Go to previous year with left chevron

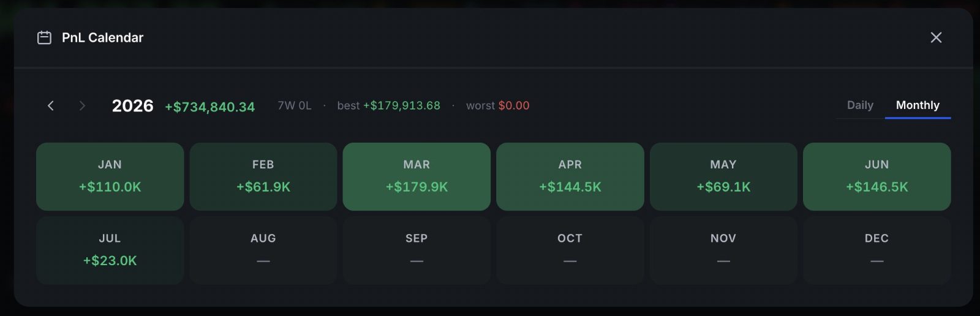pos(51,106)
